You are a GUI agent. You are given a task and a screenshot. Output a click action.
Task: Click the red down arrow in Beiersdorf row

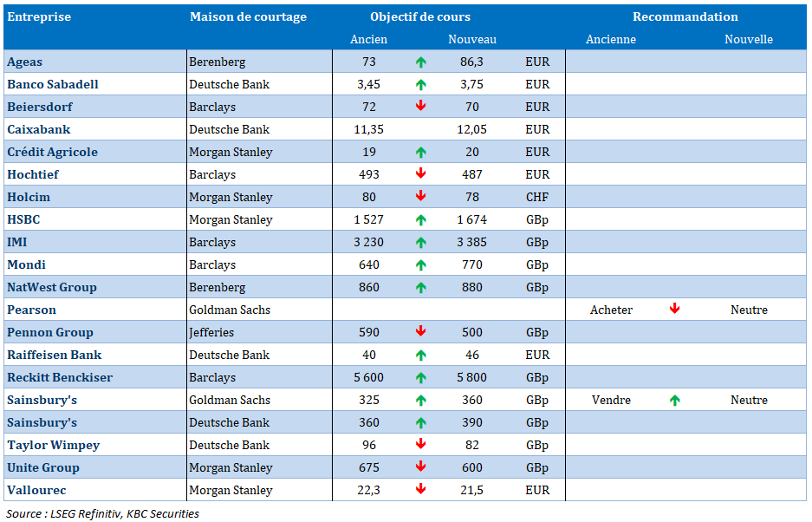420,106
